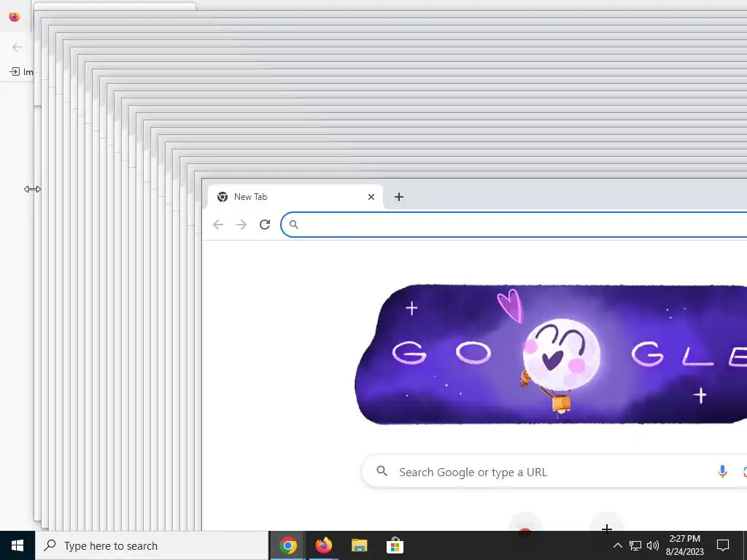Click the magnifier icon in Google search box
747x560 pixels.
[382, 471]
